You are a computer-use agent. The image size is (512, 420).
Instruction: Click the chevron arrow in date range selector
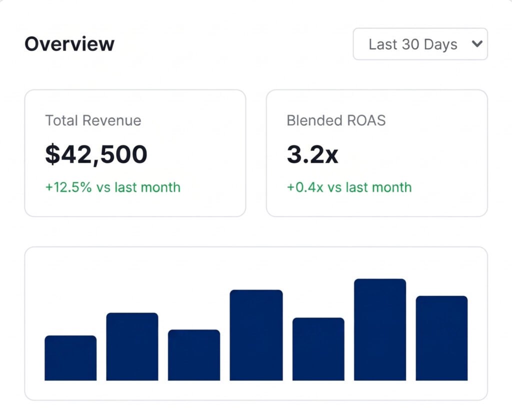coord(477,44)
